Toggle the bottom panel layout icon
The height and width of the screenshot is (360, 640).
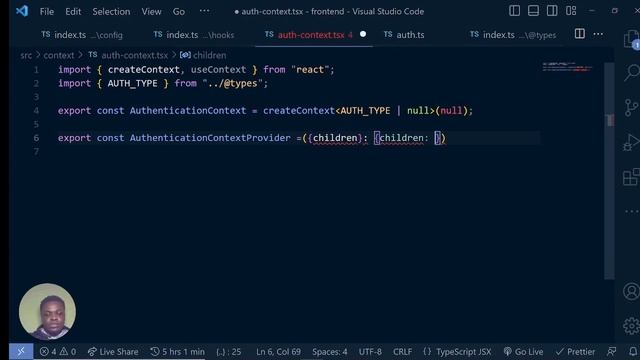click(533, 11)
